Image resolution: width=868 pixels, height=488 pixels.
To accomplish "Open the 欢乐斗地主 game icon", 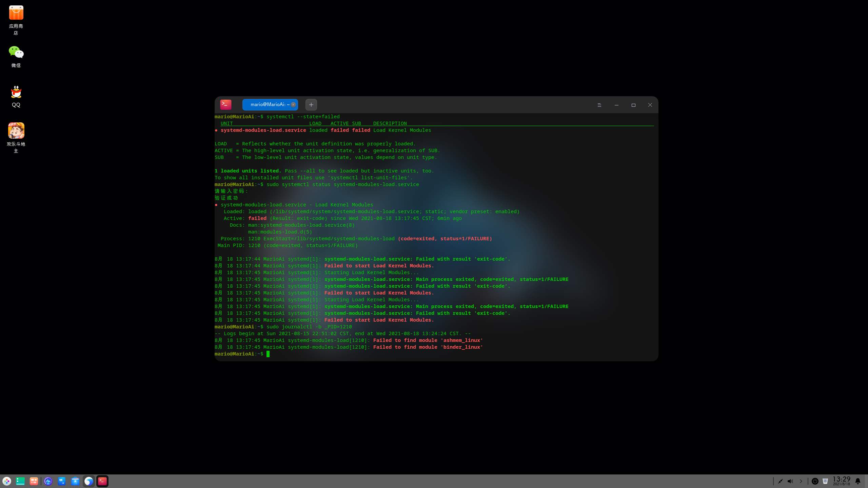I will click(16, 130).
